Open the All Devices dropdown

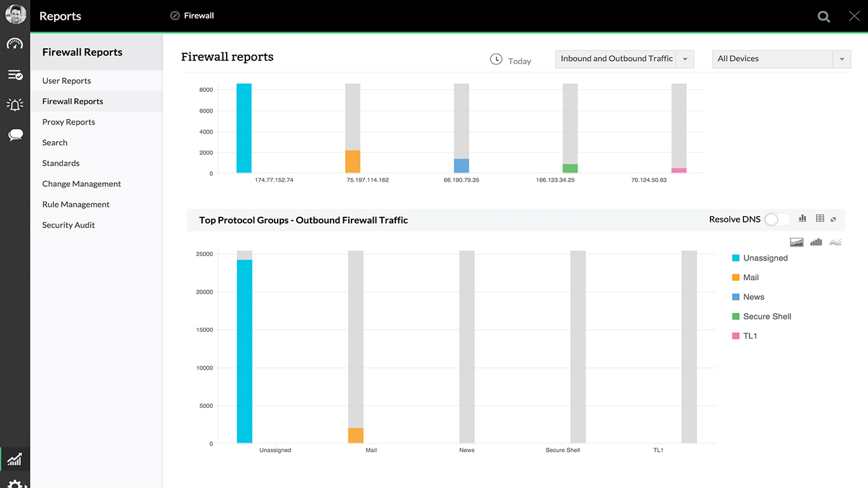(x=782, y=59)
